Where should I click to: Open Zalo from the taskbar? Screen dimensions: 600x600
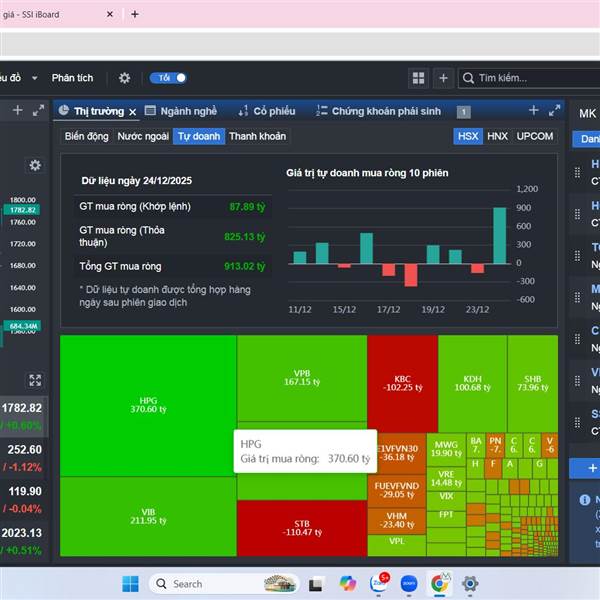379,583
